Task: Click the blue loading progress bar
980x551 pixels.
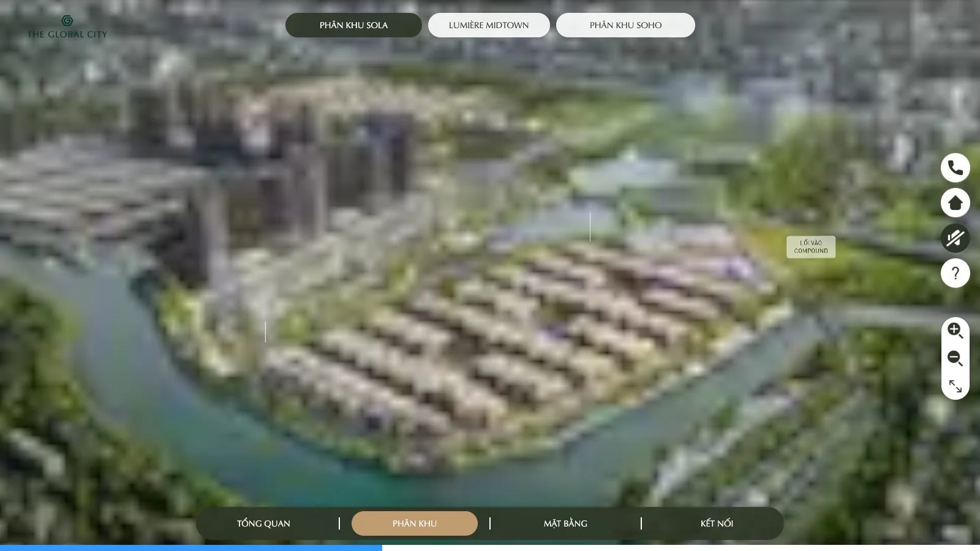Action: (191, 548)
